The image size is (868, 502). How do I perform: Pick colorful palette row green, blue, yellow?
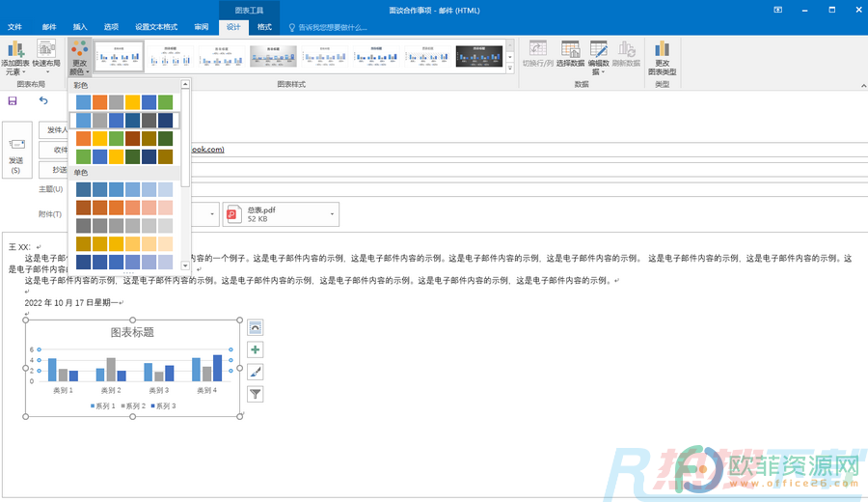pos(124,156)
